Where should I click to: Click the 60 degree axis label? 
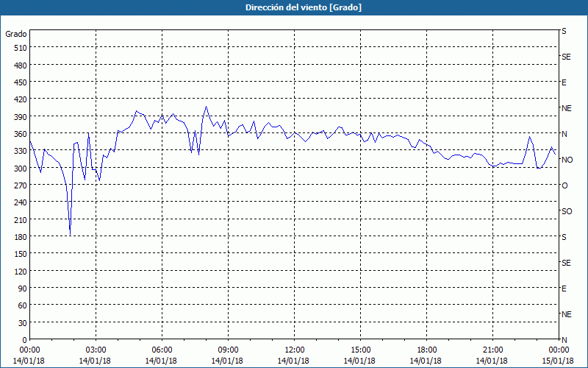[x=23, y=305]
